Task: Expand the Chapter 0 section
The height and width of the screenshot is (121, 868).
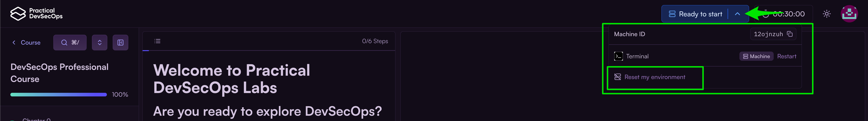Action: pos(36,119)
